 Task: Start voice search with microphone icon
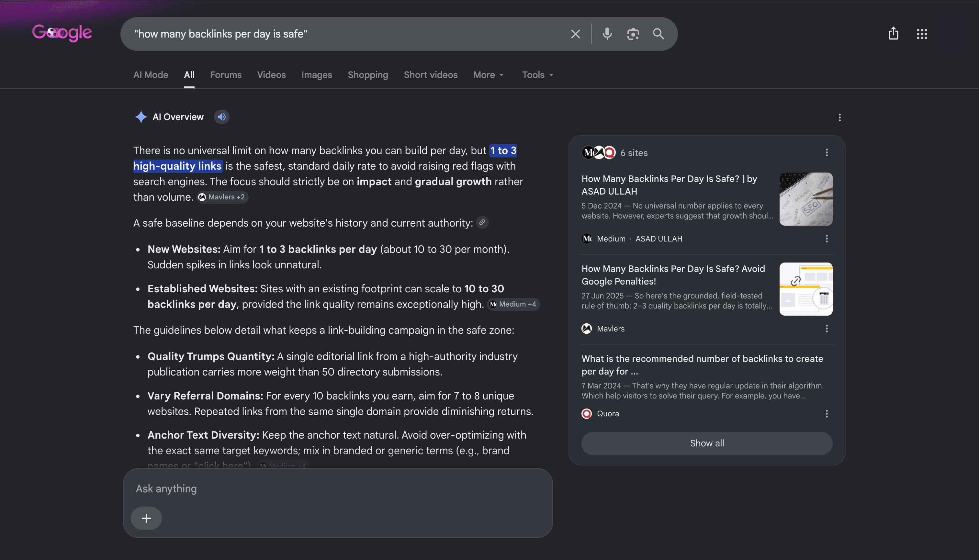point(607,34)
